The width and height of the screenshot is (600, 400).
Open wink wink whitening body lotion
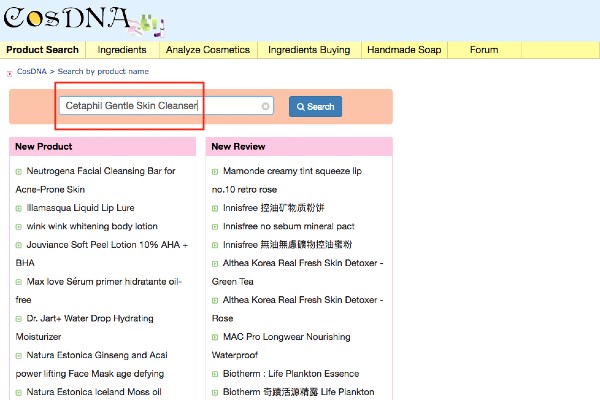click(92, 226)
